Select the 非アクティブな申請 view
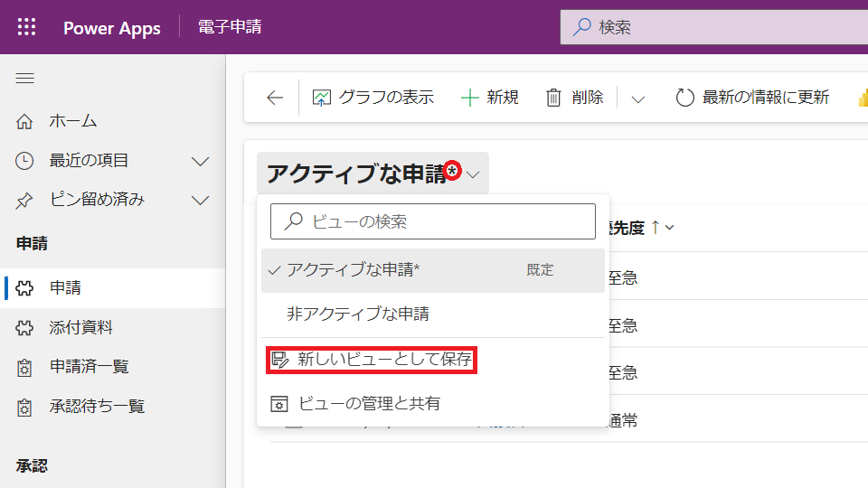868x488 pixels. pyautogui.click(x=357, y=314)
